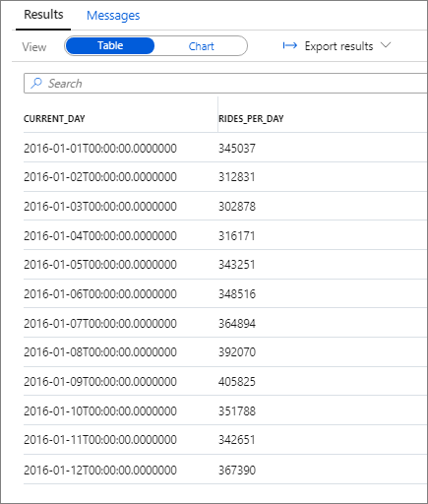Focus the Search input field

click(x=225, y=84)
